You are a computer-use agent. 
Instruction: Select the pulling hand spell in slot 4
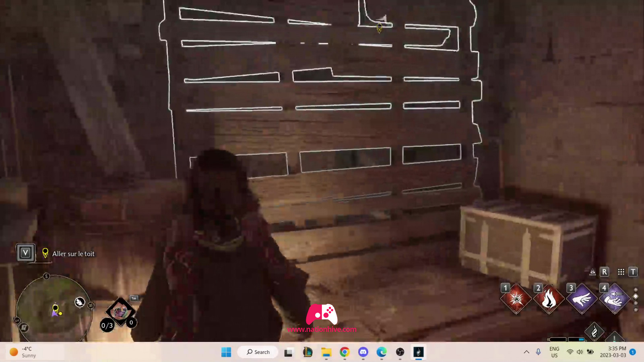[614, 299]
